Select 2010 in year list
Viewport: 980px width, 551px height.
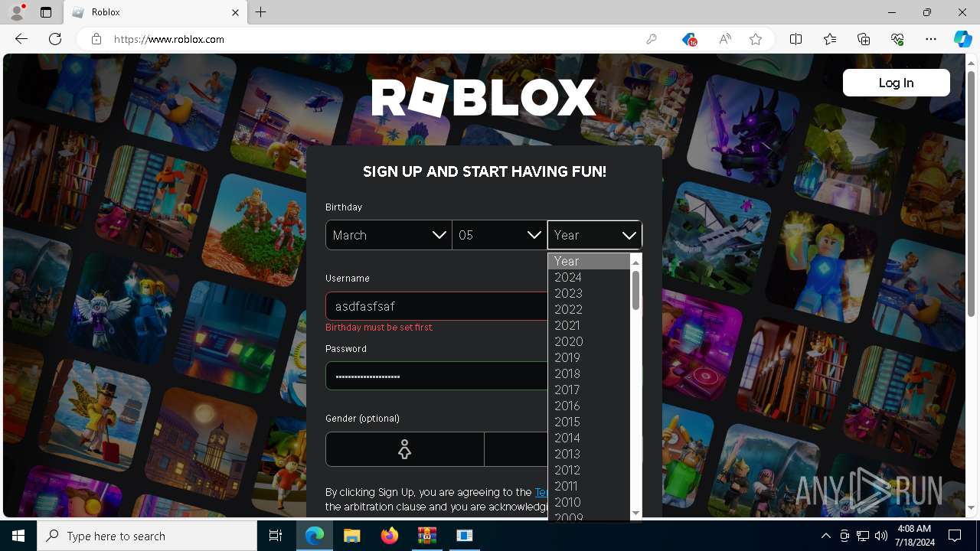coord(589,502)
